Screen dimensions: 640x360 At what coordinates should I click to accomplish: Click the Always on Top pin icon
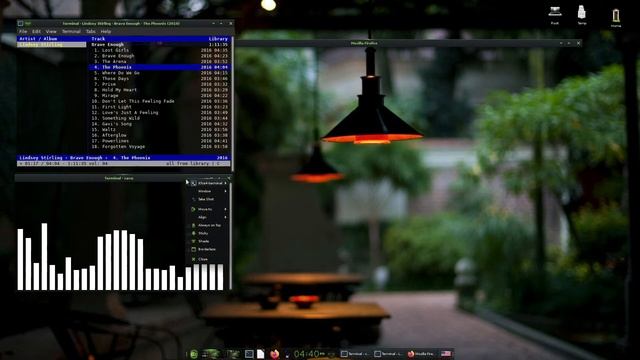click(x=193, y=225)
